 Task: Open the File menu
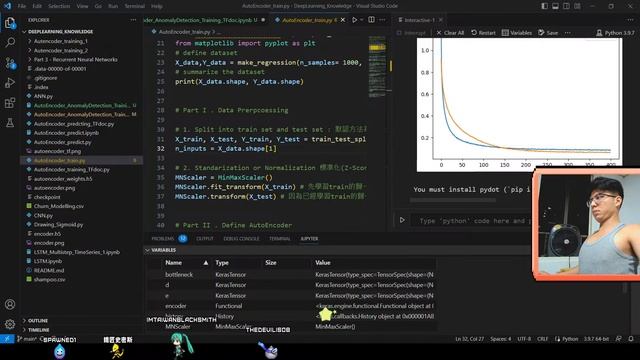tap(22, 6)
